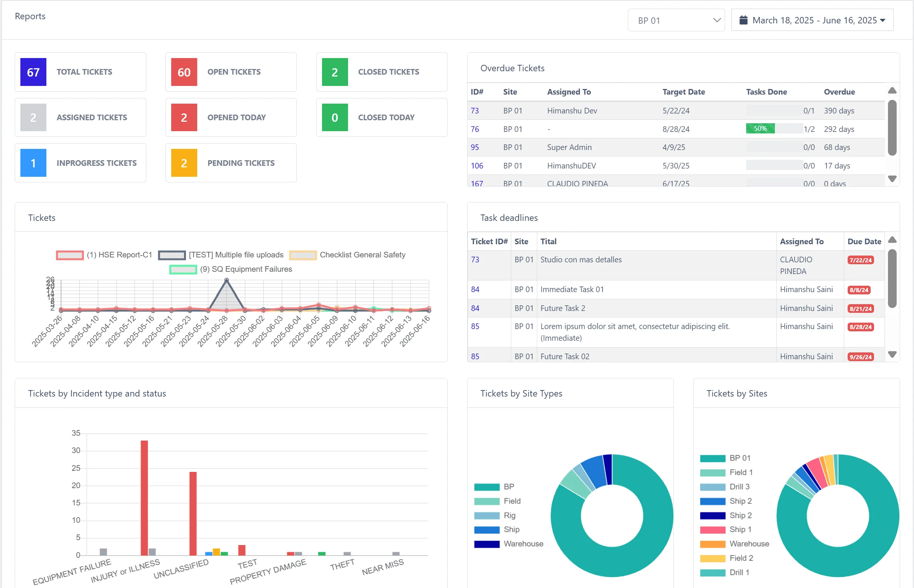Open the BP 01 site dropdown
This screenshot has height=588, width=914.
(x=676, y=20)
